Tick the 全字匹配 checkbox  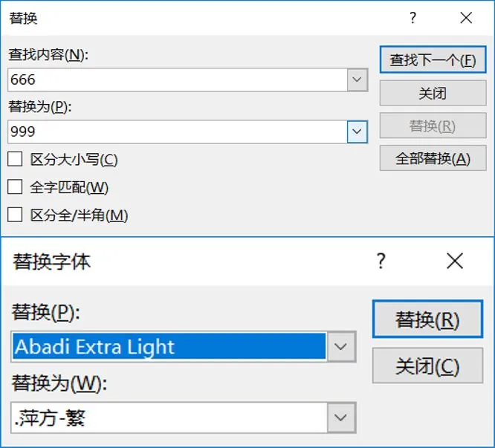(x=15, y=187)
